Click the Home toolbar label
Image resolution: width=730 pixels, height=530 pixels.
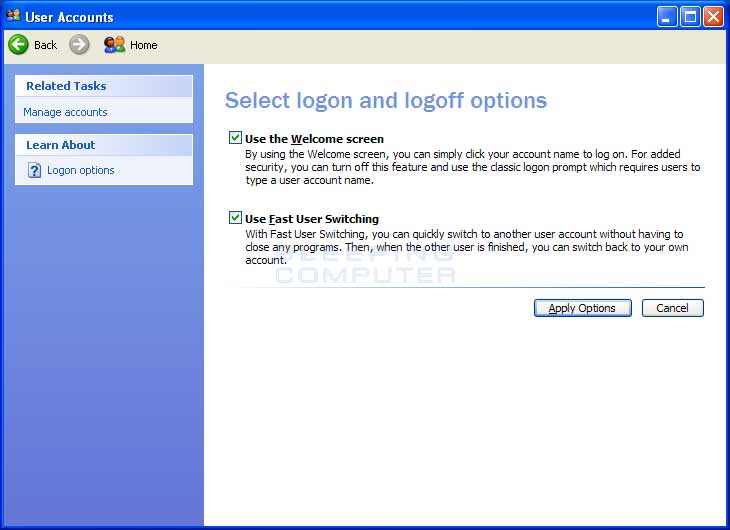click(143, 45)
